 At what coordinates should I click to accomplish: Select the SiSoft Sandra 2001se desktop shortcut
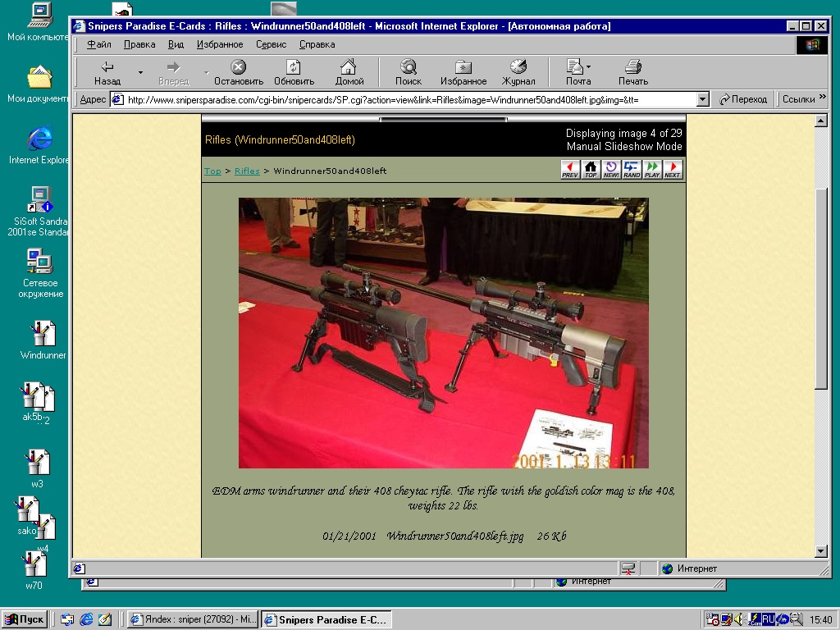(x=39, y=211)
